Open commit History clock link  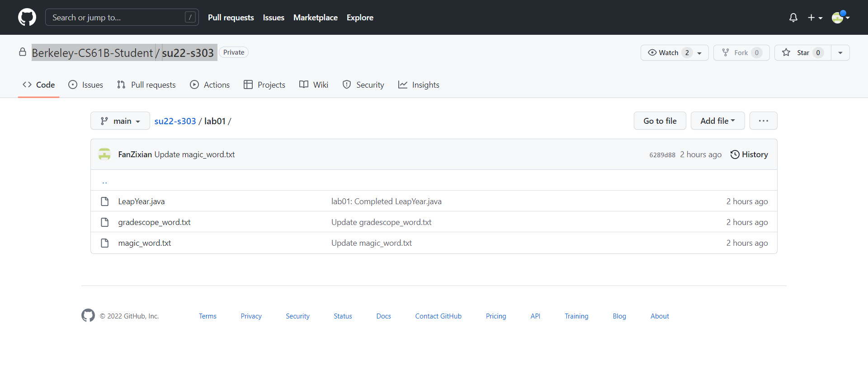click(x=749, y=155)
